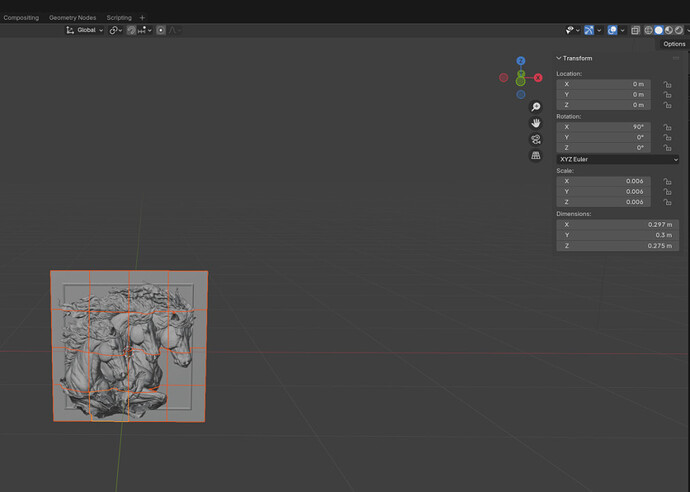Toggle lock on Rotation Z
The image size is (690, 492).
pos(667,148)
